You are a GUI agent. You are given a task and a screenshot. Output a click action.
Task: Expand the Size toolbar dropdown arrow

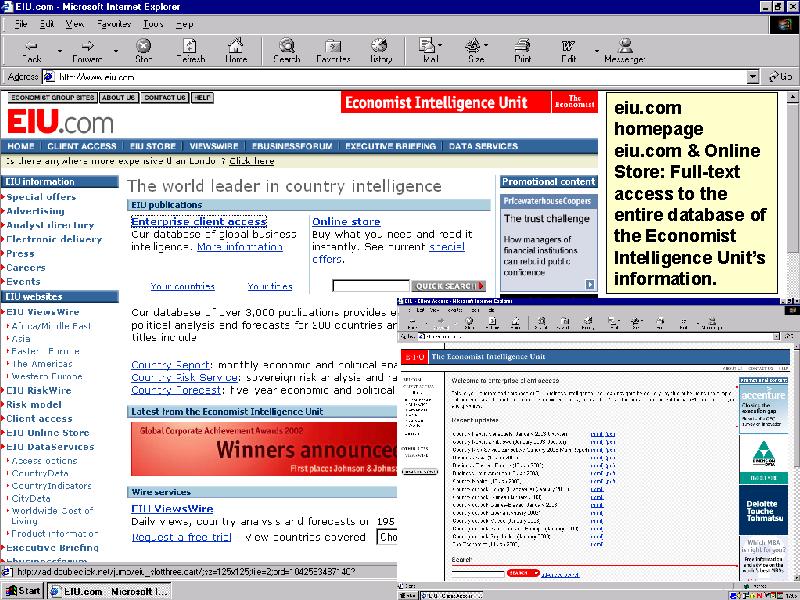pyautogui.click(x=486, y=45)
